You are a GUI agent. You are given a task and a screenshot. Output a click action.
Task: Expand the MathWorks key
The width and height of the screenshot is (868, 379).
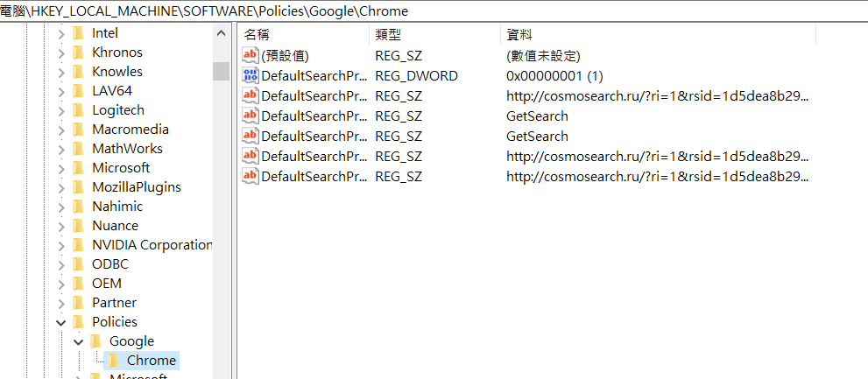[61, 150]
